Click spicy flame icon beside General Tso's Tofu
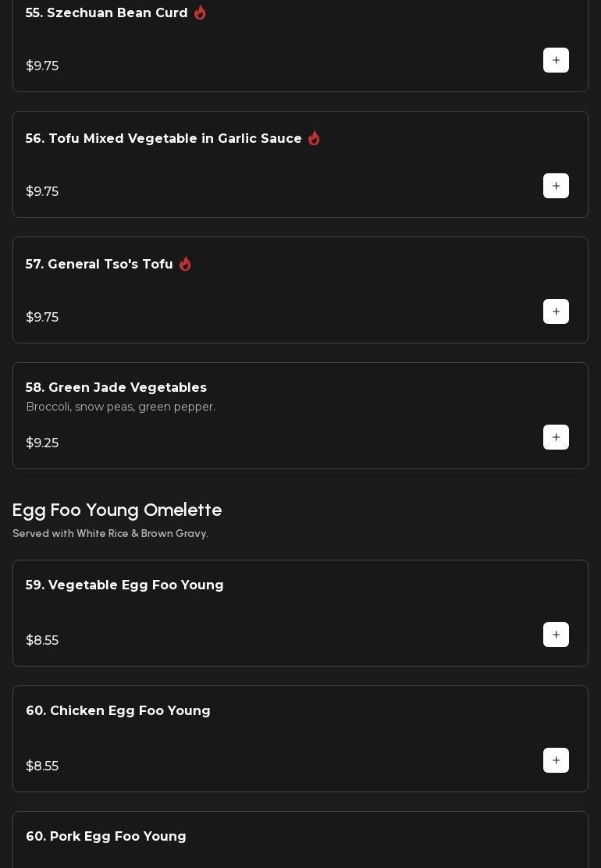The image size is (601, 868). click(x=185, y=265)
